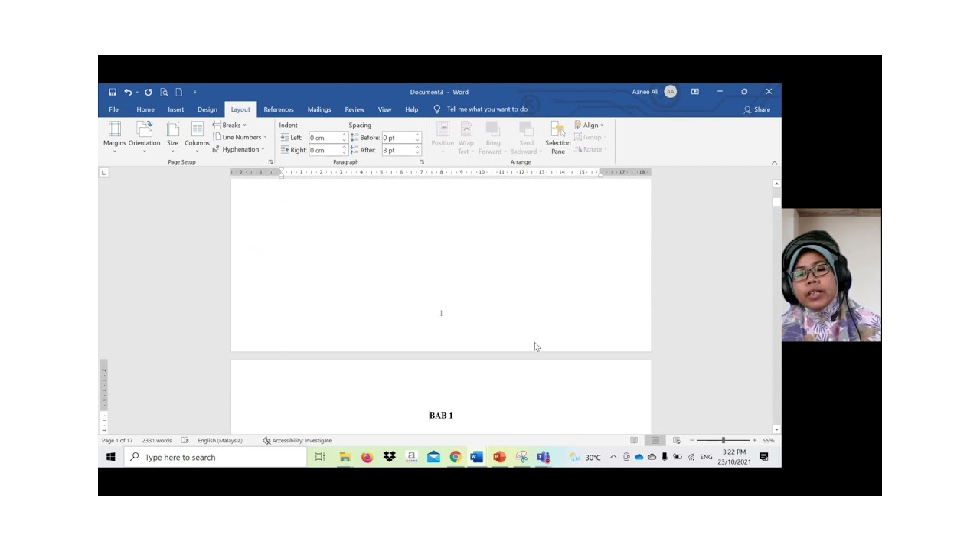This screenshot has height=551, width=980.
Task: Switch to the Design tab
Action: (x=207, y=109)
